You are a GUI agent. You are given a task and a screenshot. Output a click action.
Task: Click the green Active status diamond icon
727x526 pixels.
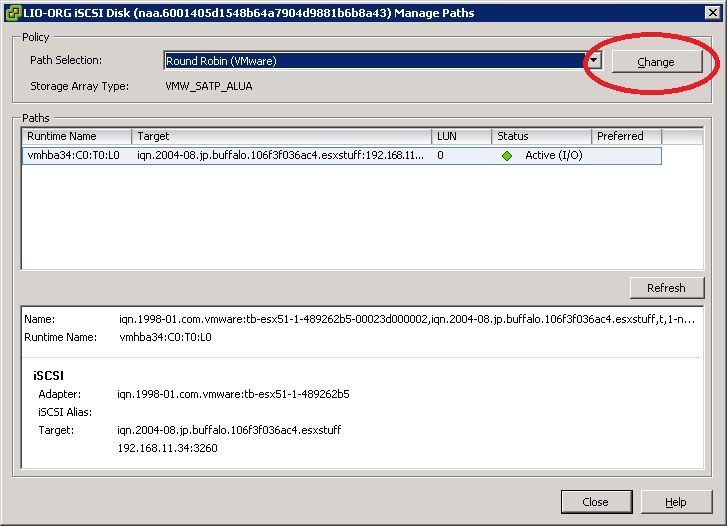(507, 156)
